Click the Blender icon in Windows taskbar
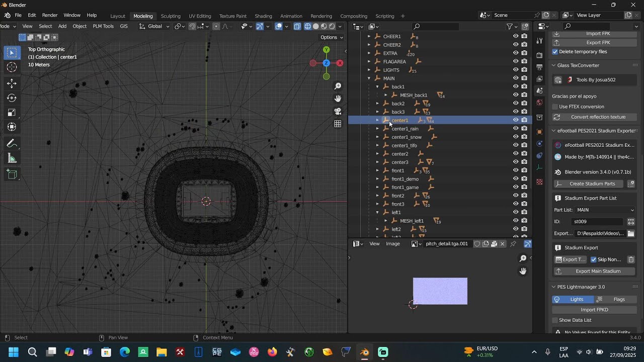 (364, 352)
